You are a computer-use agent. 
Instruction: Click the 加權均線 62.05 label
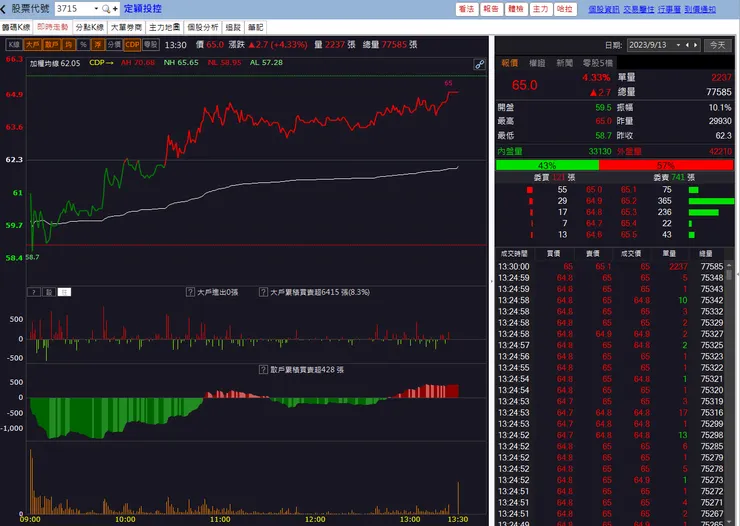[x=55, y=63]
